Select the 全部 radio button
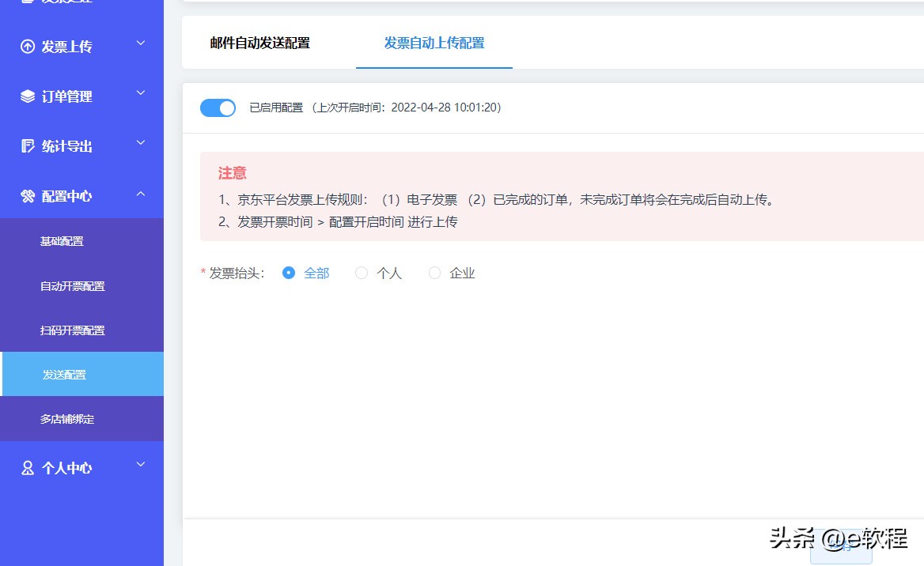Screen dimensions: 924x566 pyautogui.click(x=290, y=273)
